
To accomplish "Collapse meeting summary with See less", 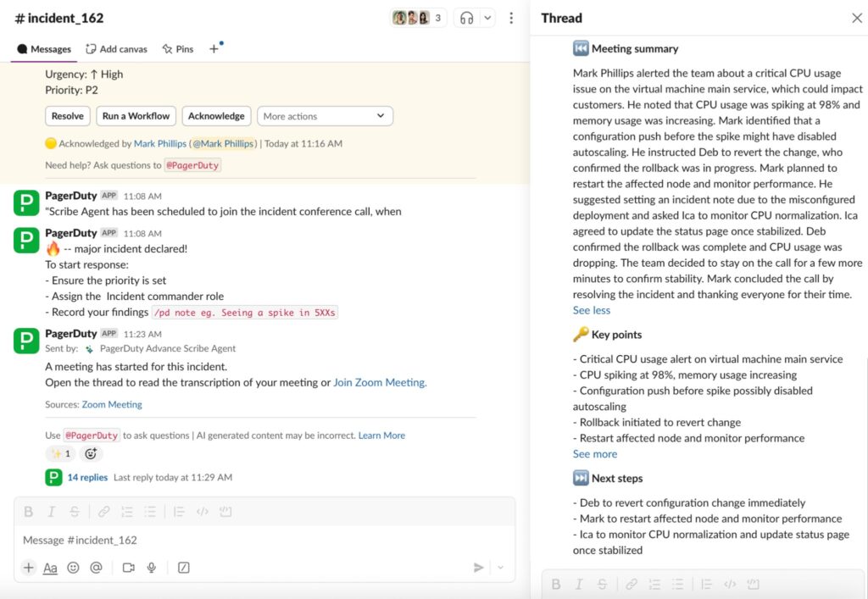I will (591, 310).
